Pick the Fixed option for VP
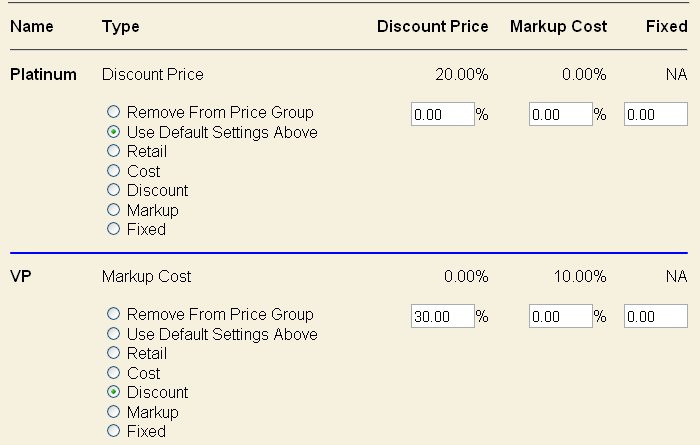This screenshot has height=445, width=700. (114, 431)
